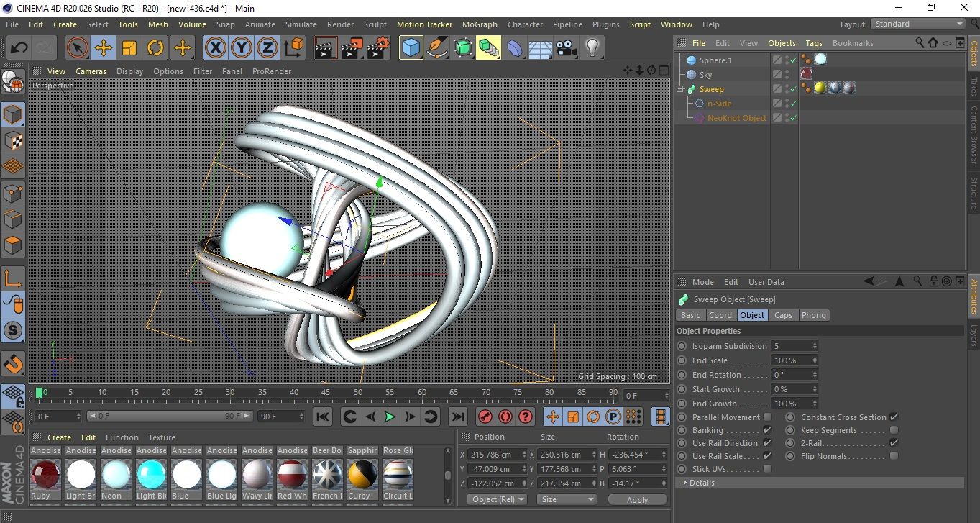The height and width of the screenshot is (523, 980).
Task: Toggle the Banking checkbox
Action: [767, 430]
